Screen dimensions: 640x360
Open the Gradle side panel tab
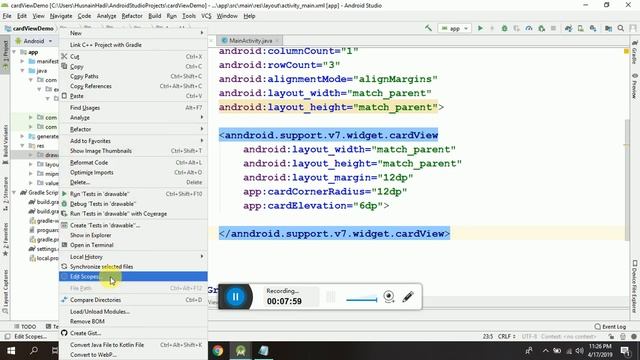pos(635,52)
